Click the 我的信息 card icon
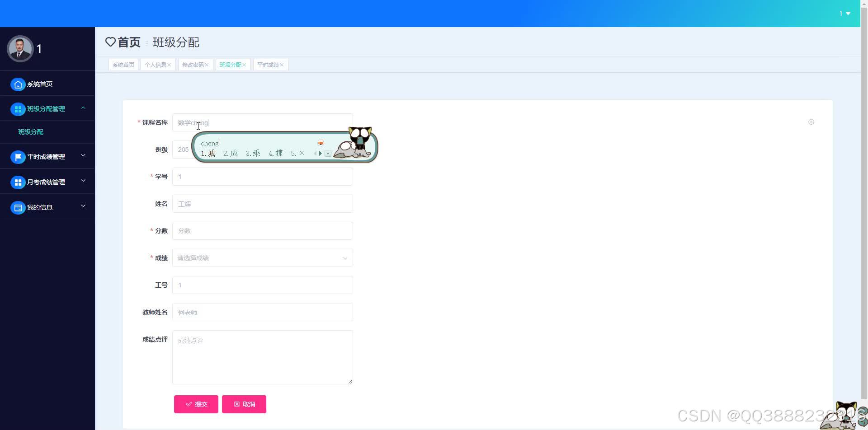Image resolution: width=868 pixels, height=430 pixels. [x=18, y=207]
